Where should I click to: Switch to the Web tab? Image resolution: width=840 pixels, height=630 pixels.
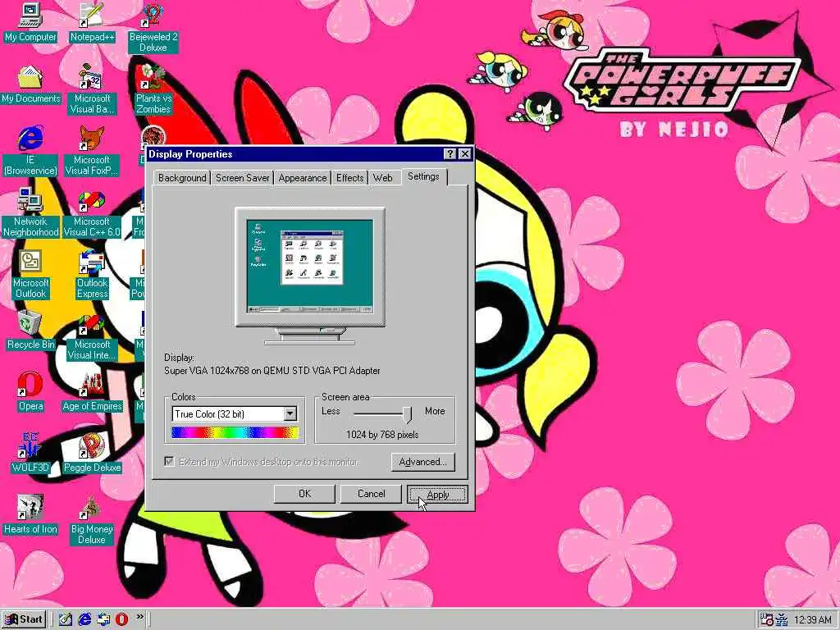tap(382, 178)
